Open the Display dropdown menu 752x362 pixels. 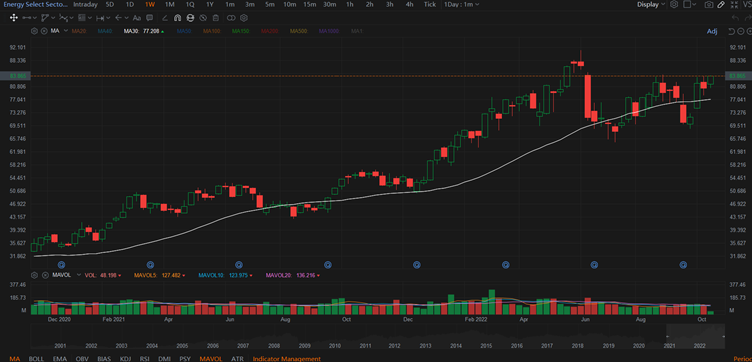[651, 4]
